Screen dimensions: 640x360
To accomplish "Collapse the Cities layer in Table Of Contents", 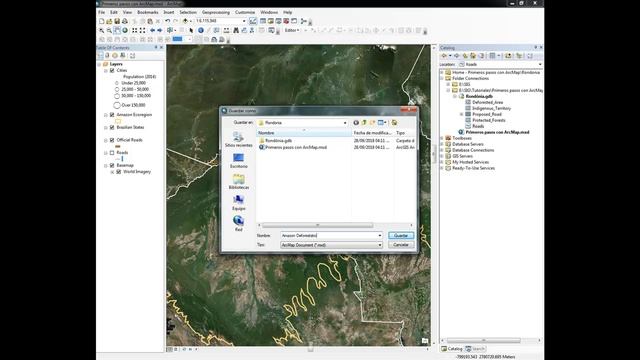I will click(x=106, y=71).
